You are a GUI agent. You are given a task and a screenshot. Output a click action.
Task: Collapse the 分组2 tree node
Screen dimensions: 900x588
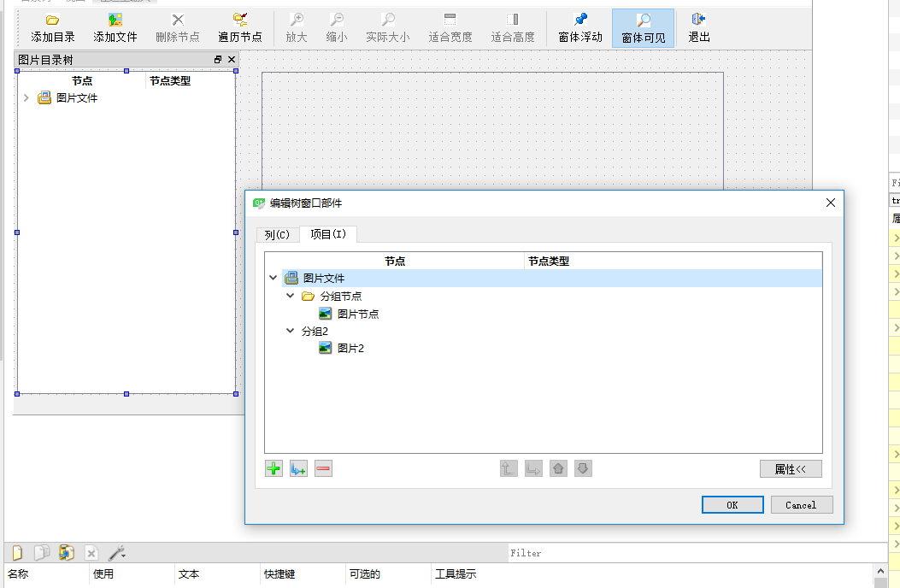tap(291, 331)
